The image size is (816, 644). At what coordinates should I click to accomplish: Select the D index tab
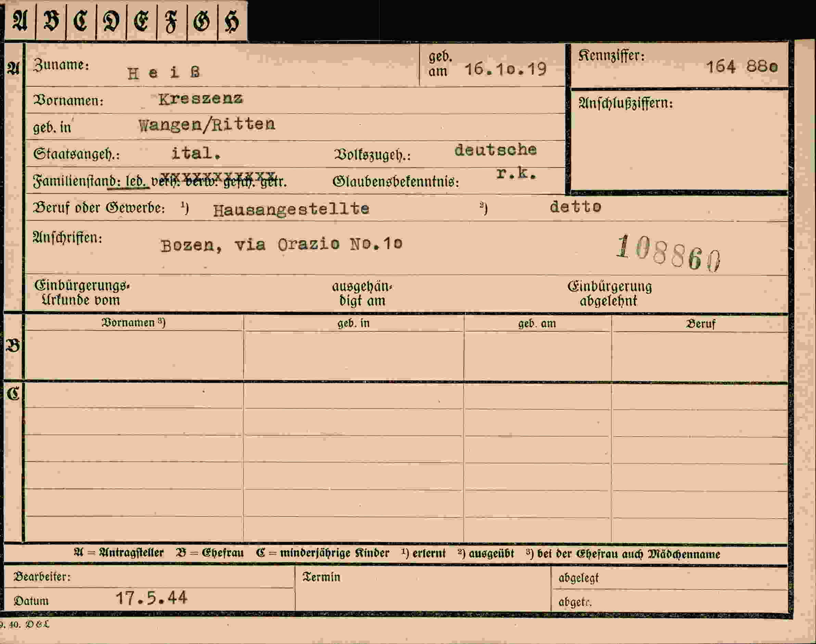(x=111, y=21)
